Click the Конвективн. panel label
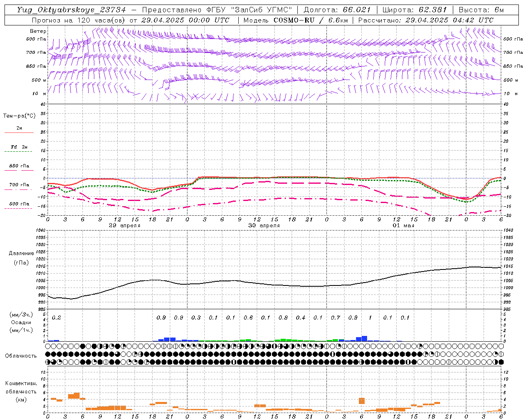The height and width of the screenshot is (420, 525). [x=21, y=383]
